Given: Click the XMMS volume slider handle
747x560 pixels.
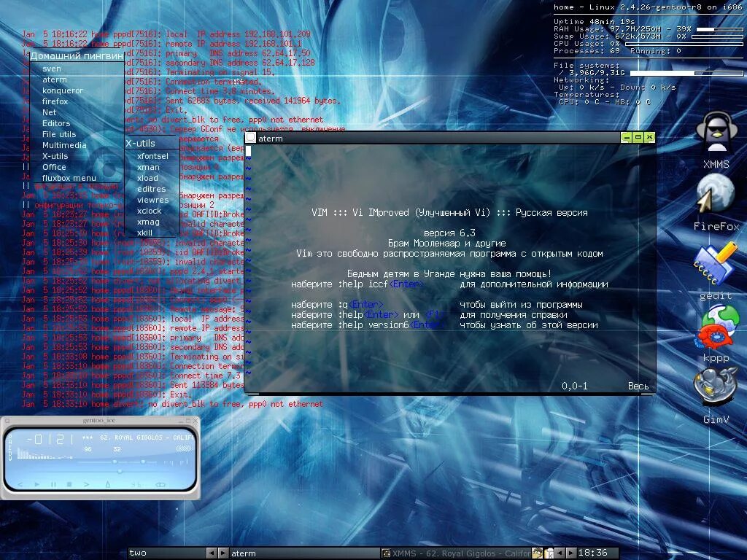Looking at the screenshot, I should coord(115,462).
